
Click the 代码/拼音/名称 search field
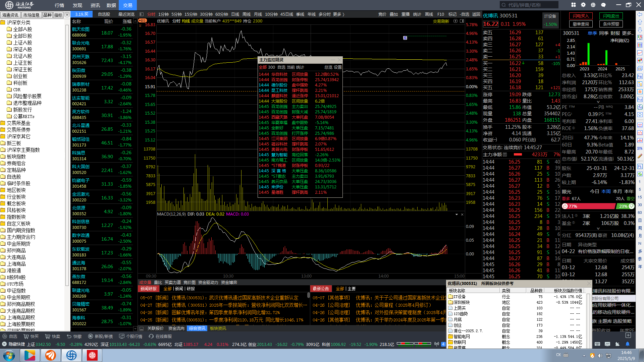point(529,5)
